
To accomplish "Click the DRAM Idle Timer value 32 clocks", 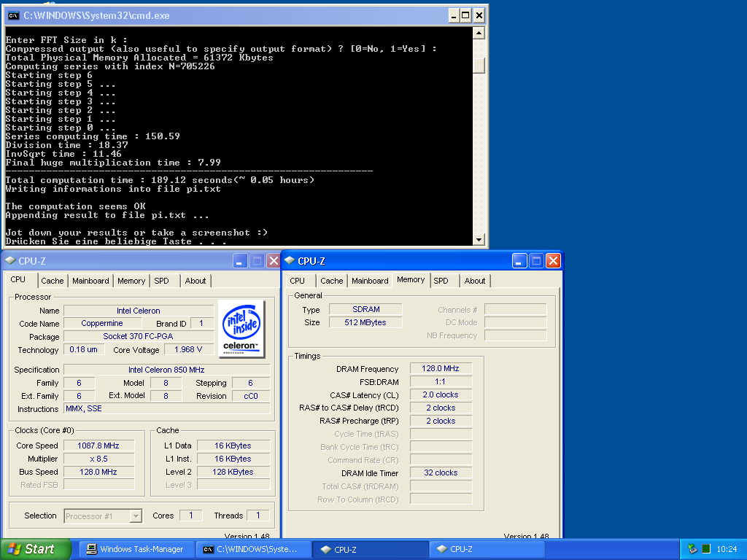I will (x=441, y=472).
